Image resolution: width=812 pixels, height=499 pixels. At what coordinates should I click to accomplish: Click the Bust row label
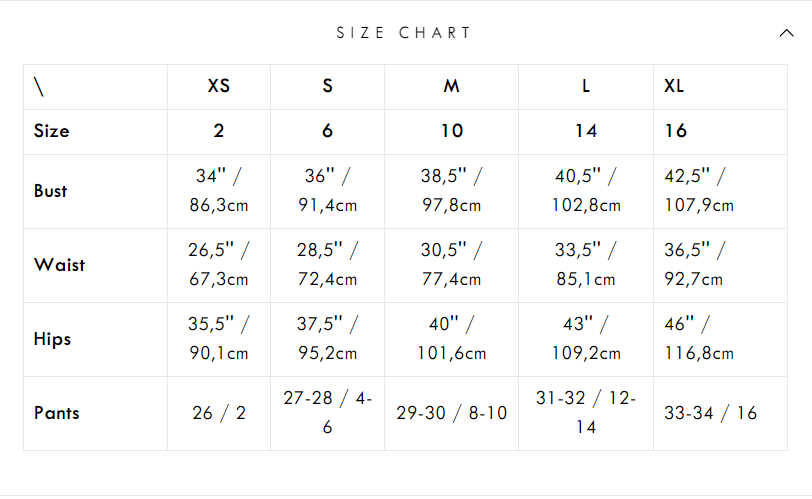[x=51, y=191]
